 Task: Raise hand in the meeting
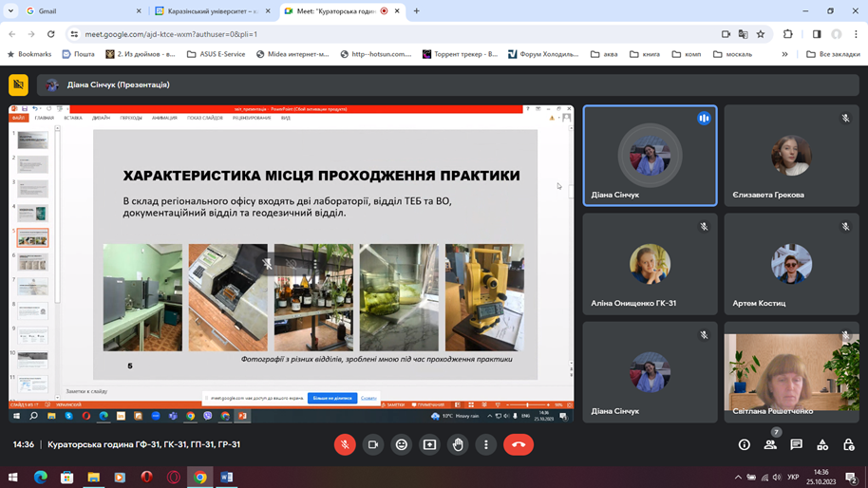point(458,444)
